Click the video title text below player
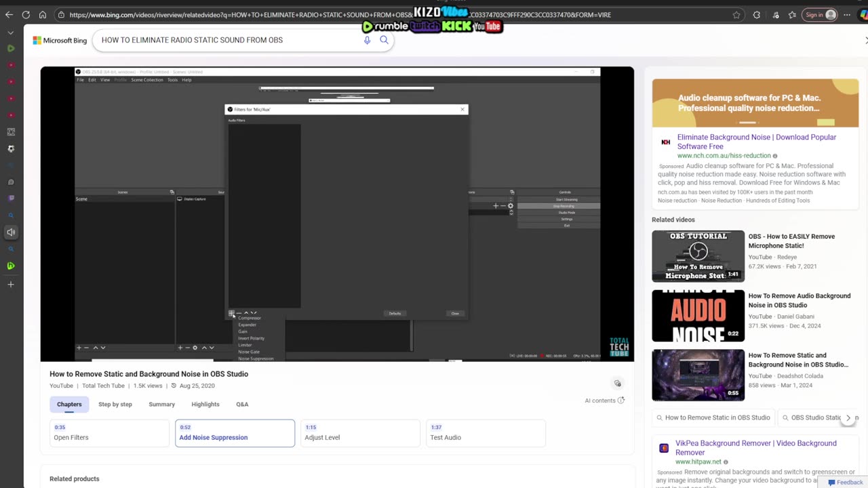 point(149,374)
